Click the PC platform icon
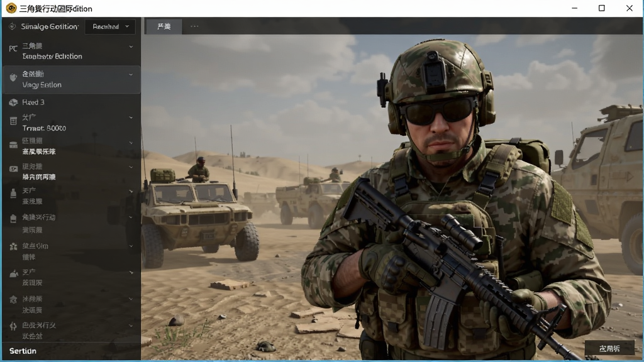 point(13,49)
